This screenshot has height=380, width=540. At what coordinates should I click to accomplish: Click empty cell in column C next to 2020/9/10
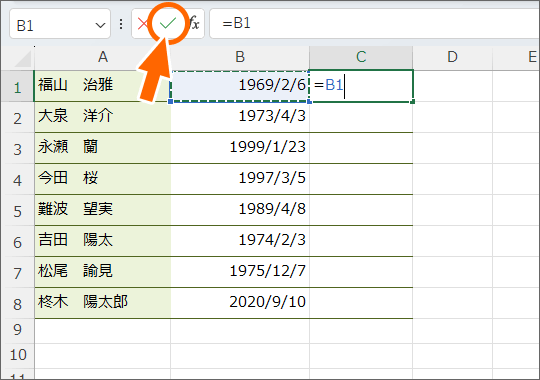tap(361, 303)
